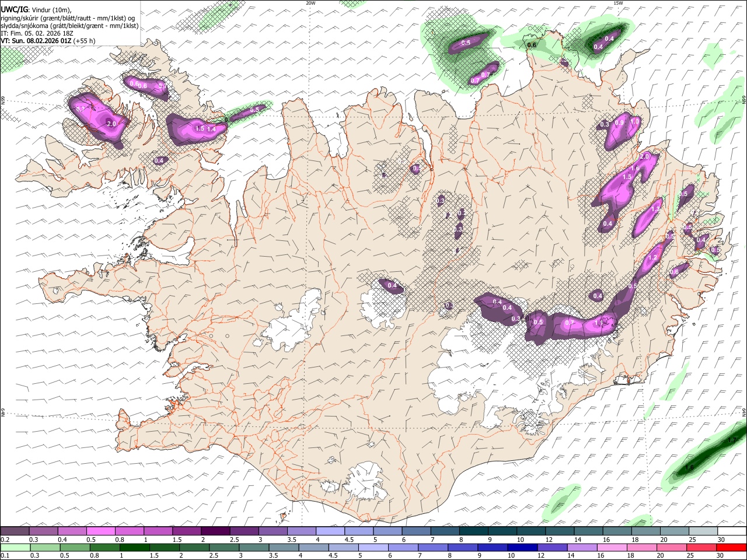Pick rain scale swatch between 2 and 2.5
The width and height of the screenshot is (747, 560).
coord(194,547)
